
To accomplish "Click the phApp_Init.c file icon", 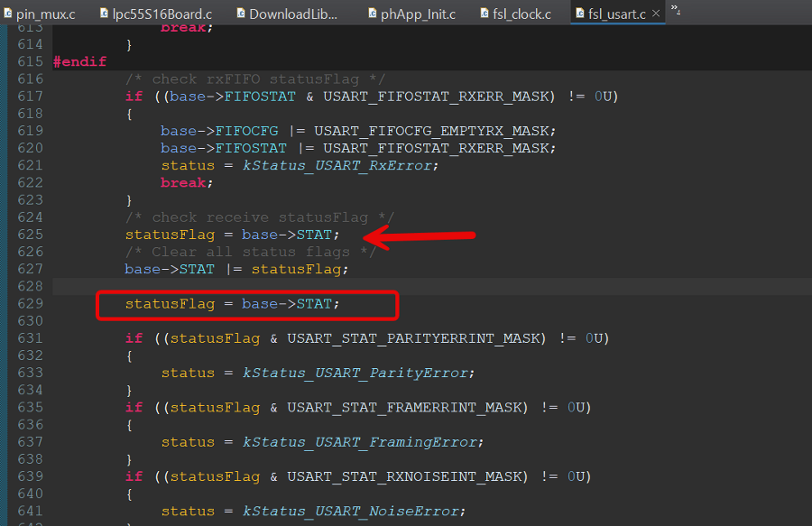I will point(373,13).
